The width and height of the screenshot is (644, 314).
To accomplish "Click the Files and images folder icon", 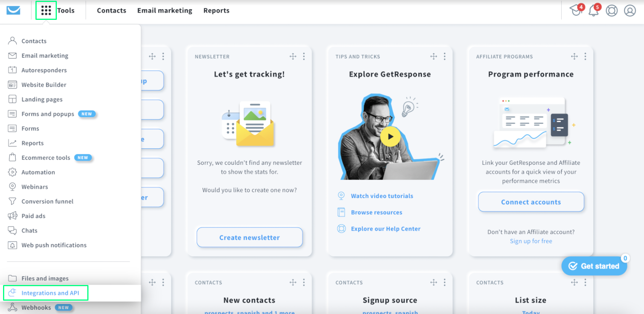I will click(12, 278).
